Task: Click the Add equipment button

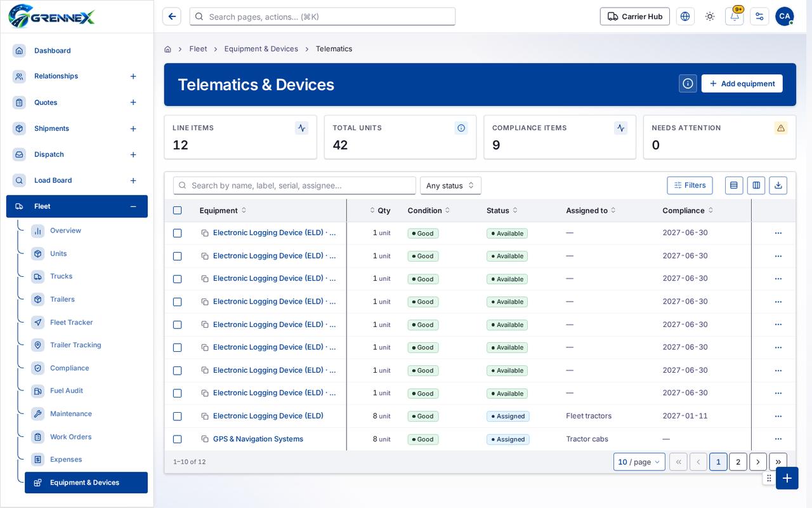Action: click(742, 83)
